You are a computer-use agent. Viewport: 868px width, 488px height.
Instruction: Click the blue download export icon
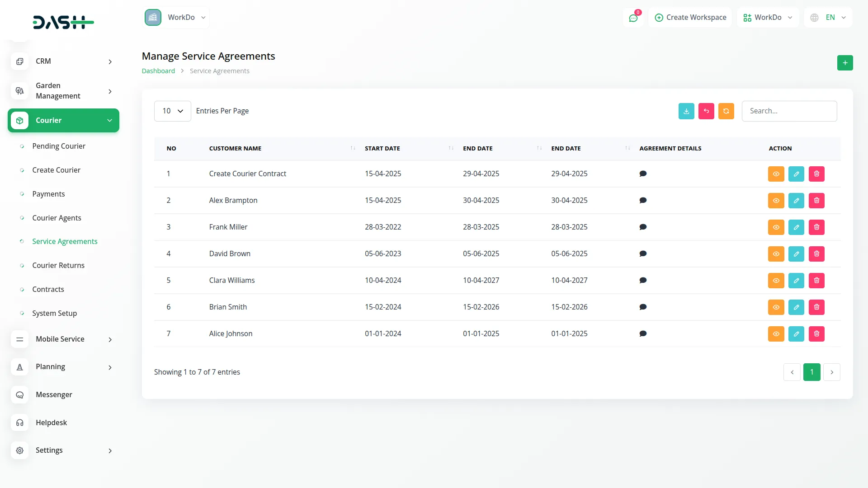686,111
